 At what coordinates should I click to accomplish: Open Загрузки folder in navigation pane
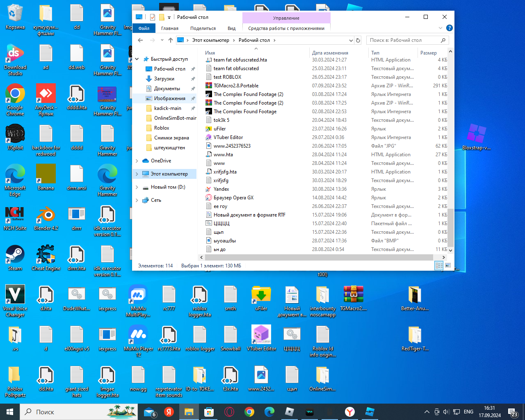(x=164, y=79)
